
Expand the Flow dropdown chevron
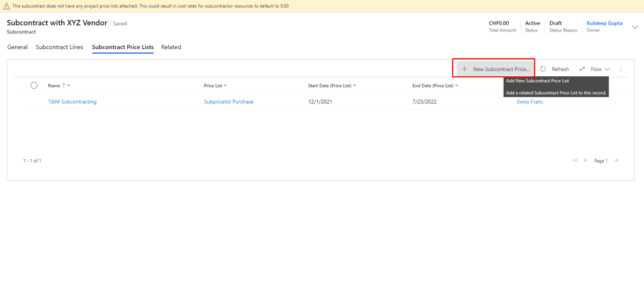pyautogui.click(x=607, y=69)
